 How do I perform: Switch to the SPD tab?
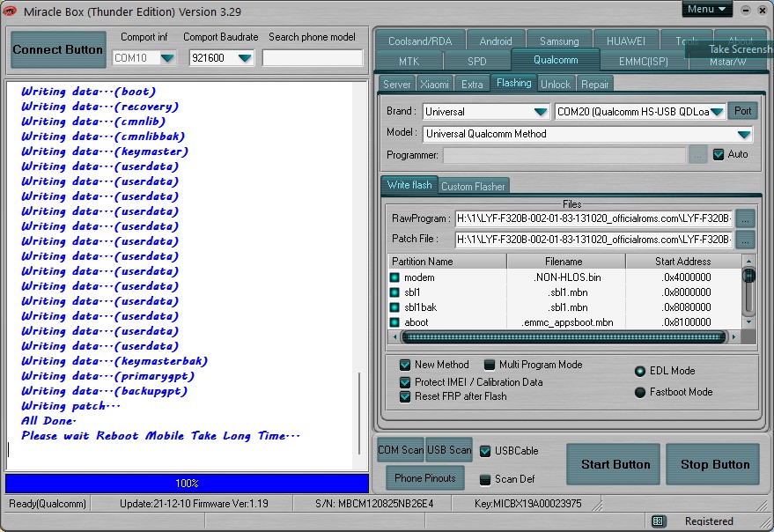tap(477, 62)
